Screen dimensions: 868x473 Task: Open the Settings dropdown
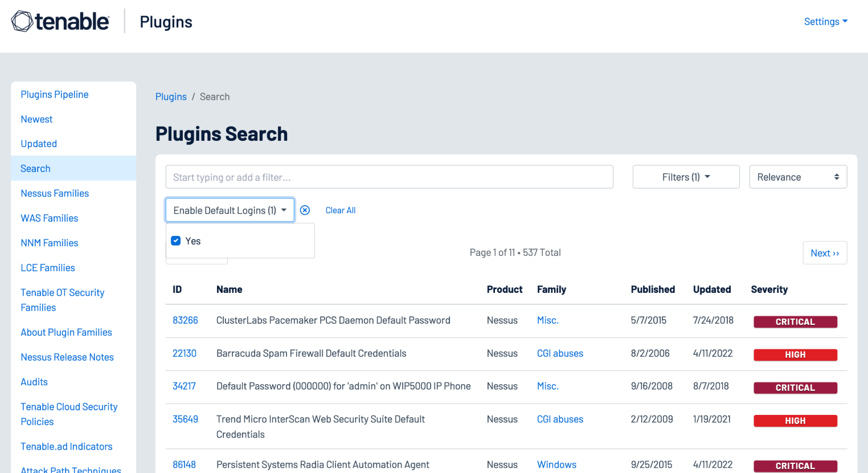(825, 22)
